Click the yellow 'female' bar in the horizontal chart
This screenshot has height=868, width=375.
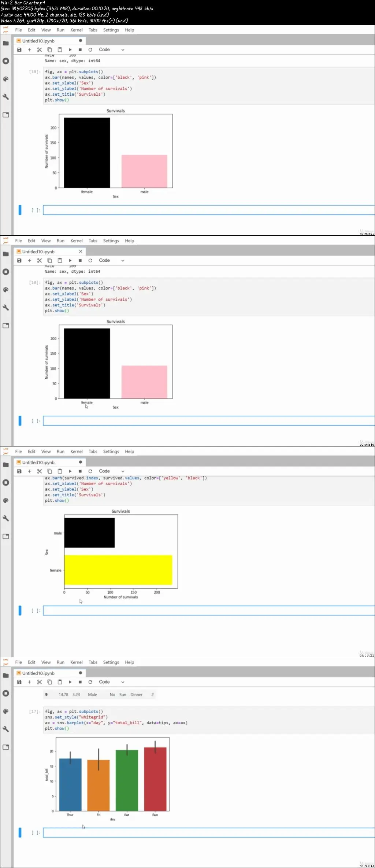[x=118, y=570]
